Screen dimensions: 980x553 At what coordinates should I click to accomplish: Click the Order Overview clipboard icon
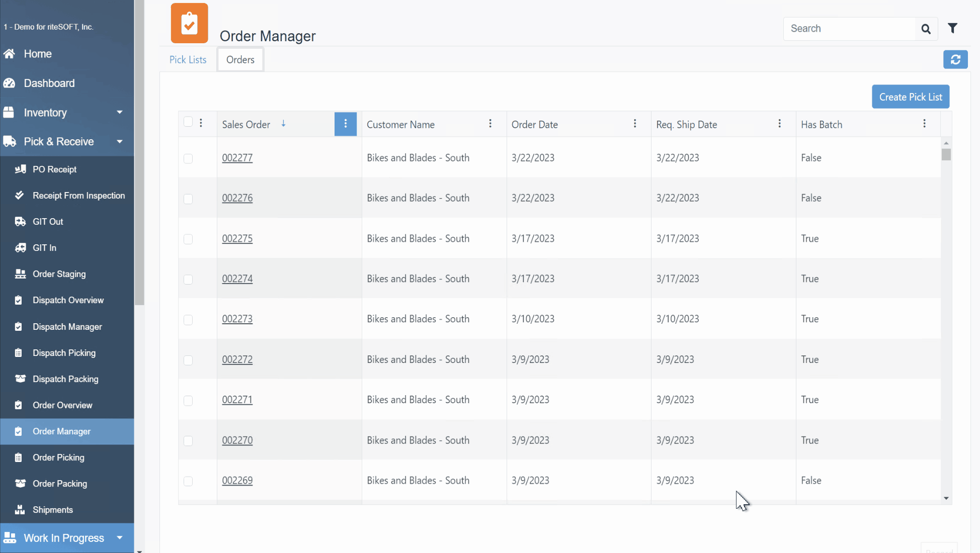(19, 405)
